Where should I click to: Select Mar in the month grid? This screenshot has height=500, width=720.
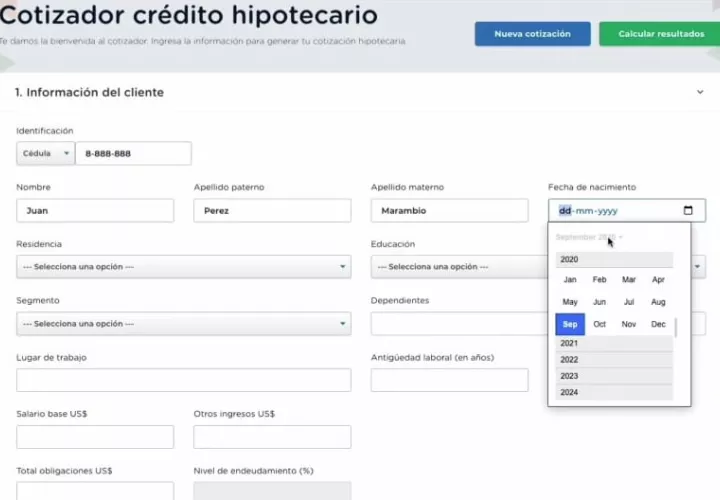tap(629, 280)
